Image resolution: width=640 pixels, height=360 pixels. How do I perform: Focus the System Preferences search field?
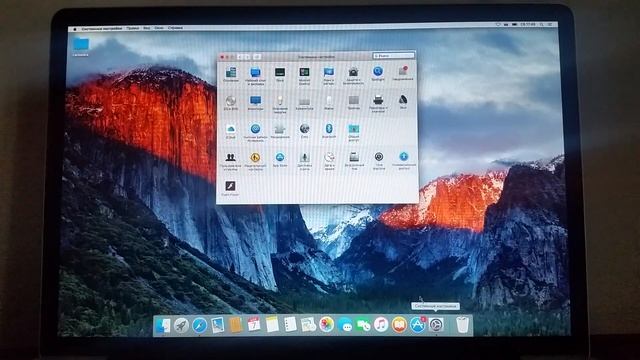tap(393, 55)
